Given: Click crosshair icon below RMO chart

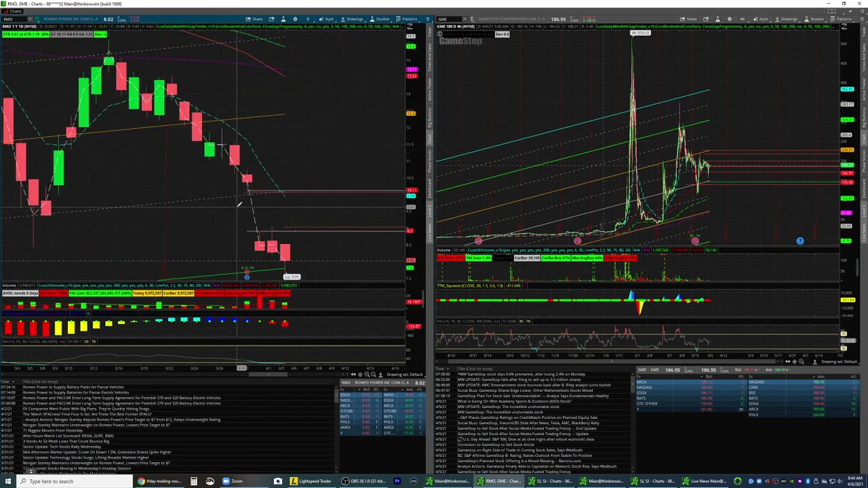Looking at the screenshot, I should pos(360,374).
